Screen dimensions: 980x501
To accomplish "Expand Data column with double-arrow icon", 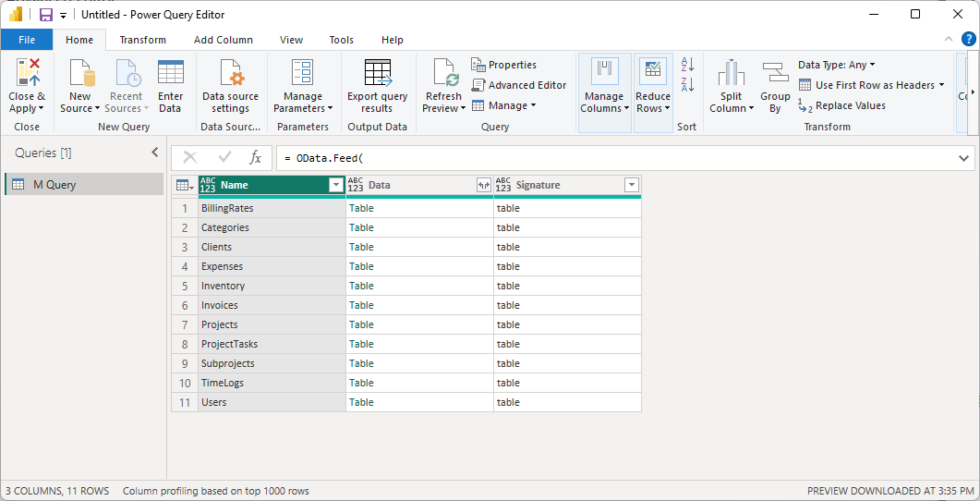I will (484, 185).
